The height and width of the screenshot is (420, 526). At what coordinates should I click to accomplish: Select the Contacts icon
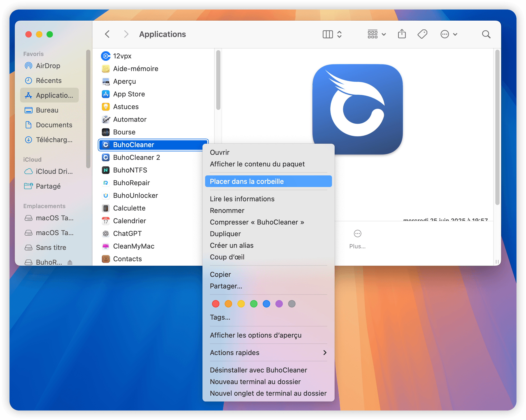click(x=106, y=259)
